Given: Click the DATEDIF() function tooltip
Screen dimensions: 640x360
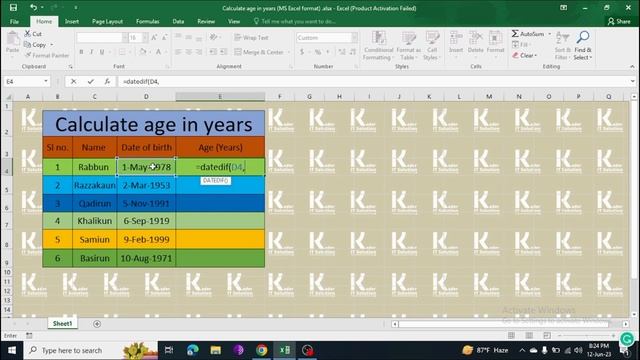Looking at the screenshot, I should [x=216, y=180].
